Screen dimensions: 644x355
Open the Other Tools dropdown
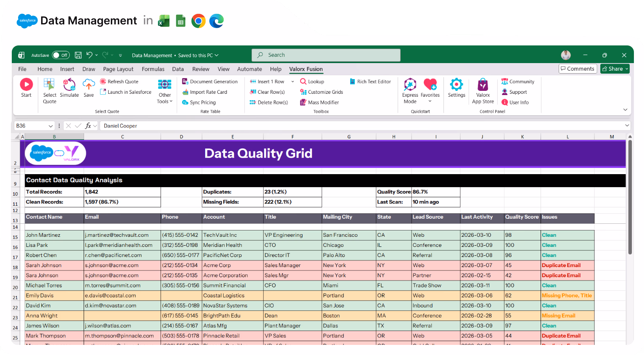pyautogui.click(x=164, y=91)
